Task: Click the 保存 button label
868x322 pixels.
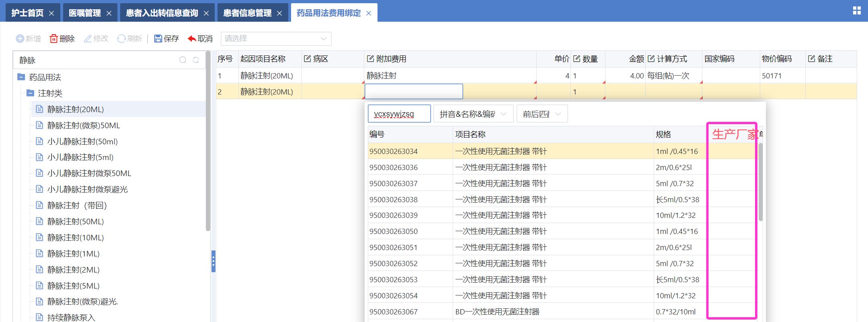Action: [171, 39]
